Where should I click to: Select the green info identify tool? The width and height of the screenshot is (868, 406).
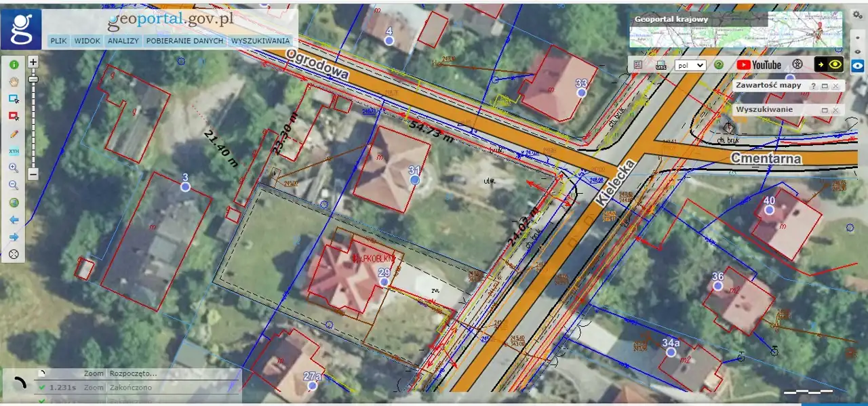[14, 64]
